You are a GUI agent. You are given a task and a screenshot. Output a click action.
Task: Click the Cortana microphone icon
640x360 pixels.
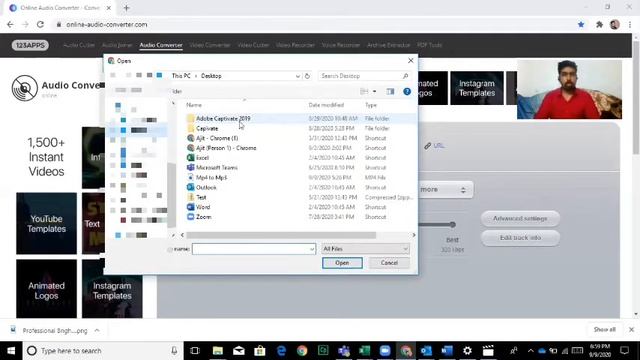174,351
